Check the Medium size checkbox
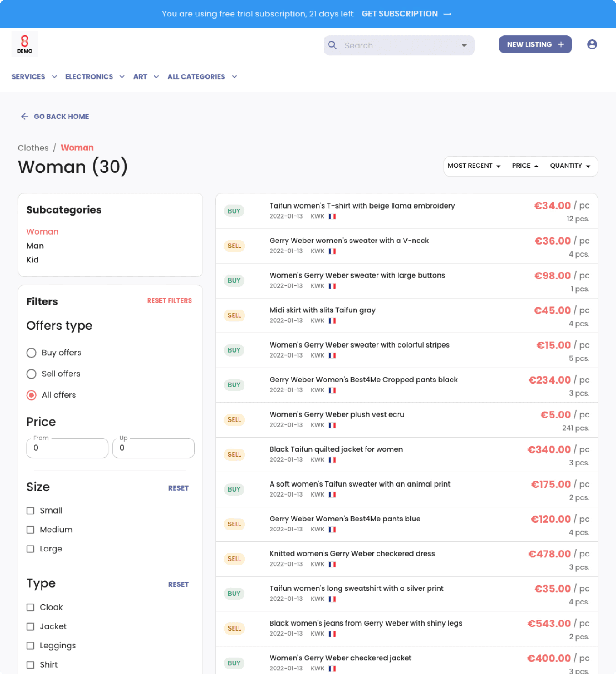This screenshot has height=674, width=616. (31, 530)
